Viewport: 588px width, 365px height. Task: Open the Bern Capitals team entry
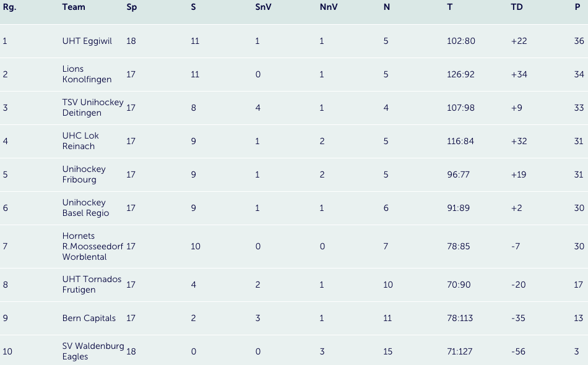[89, 318]
